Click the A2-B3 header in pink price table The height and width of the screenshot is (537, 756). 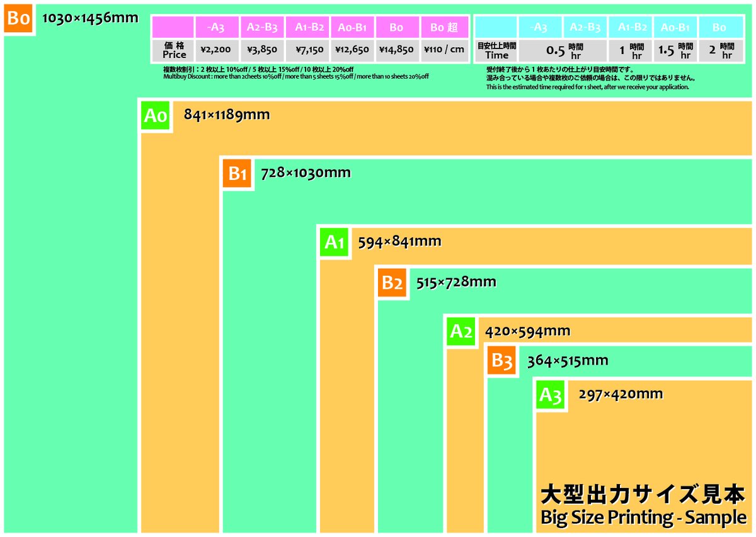click(262, 28)
